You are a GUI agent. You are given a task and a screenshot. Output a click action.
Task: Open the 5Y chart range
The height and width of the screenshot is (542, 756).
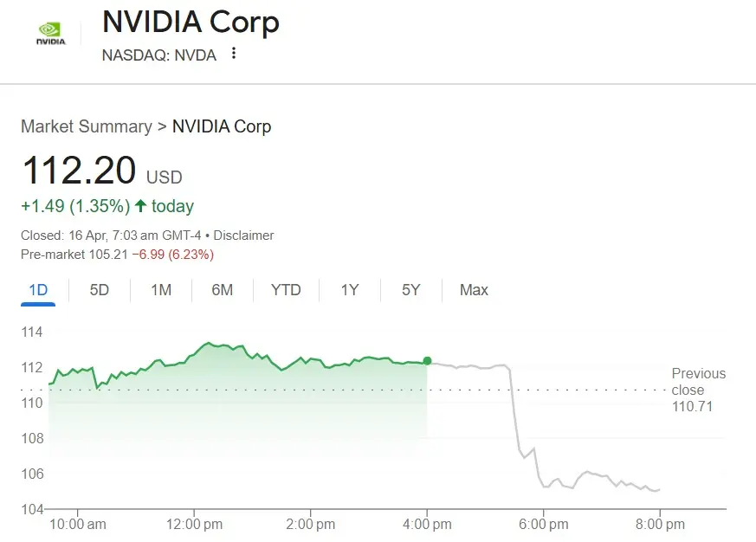411,290
